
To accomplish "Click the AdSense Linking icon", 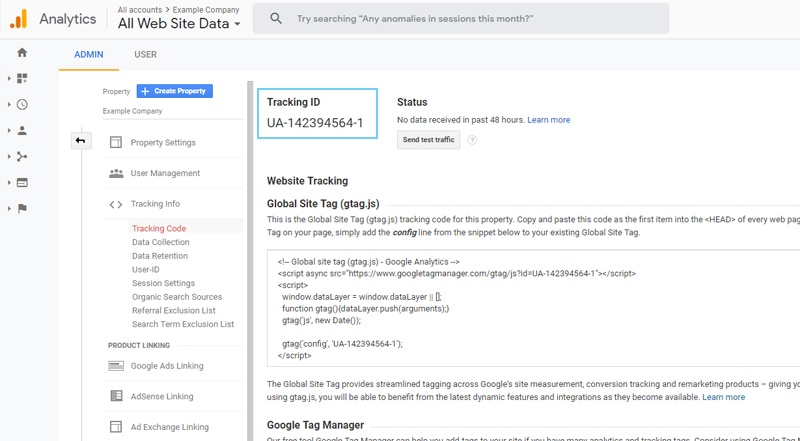I will coord(116,396).
